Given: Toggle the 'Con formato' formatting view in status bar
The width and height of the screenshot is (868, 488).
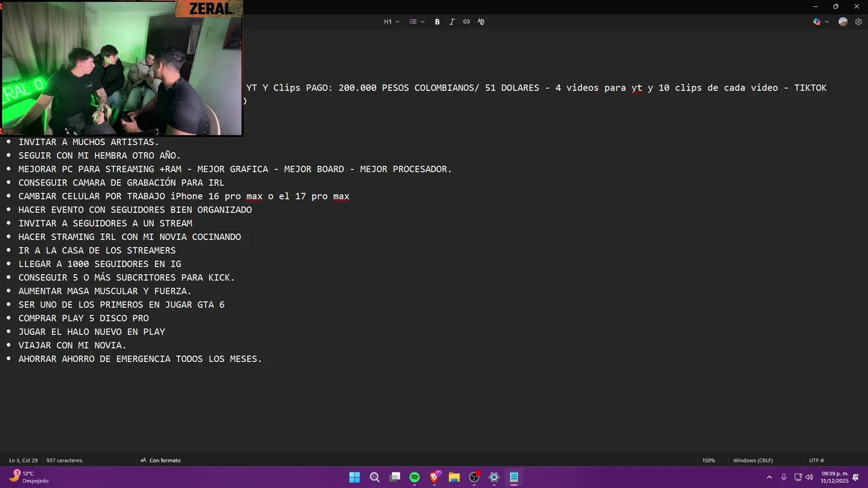Looking at the screenshot, I should pos(161,460).
